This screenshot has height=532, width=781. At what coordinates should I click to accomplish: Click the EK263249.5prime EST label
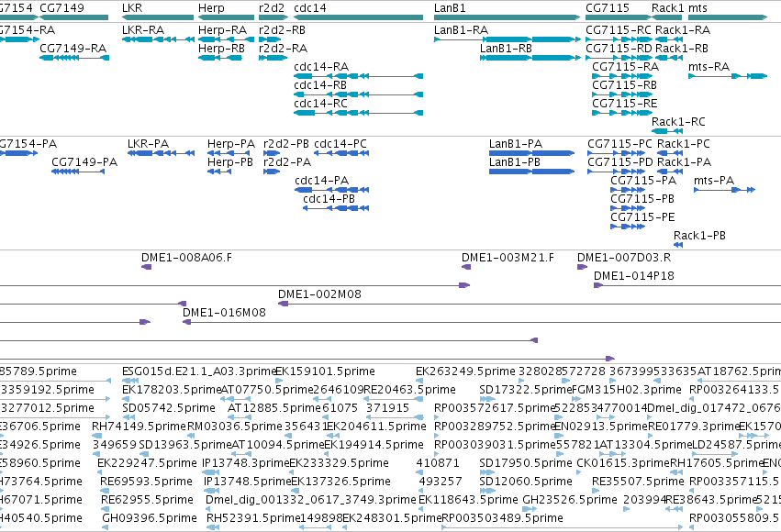pos(465,371)
